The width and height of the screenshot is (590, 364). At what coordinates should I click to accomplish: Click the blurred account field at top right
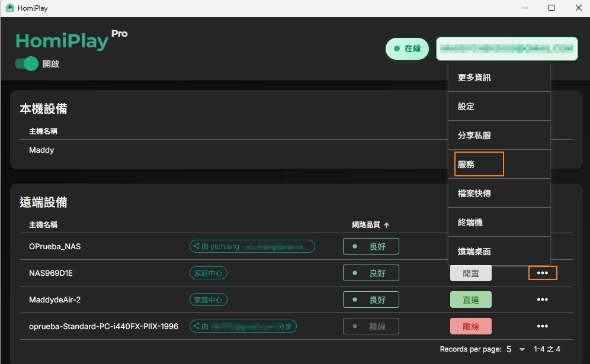tap(507, 49)
